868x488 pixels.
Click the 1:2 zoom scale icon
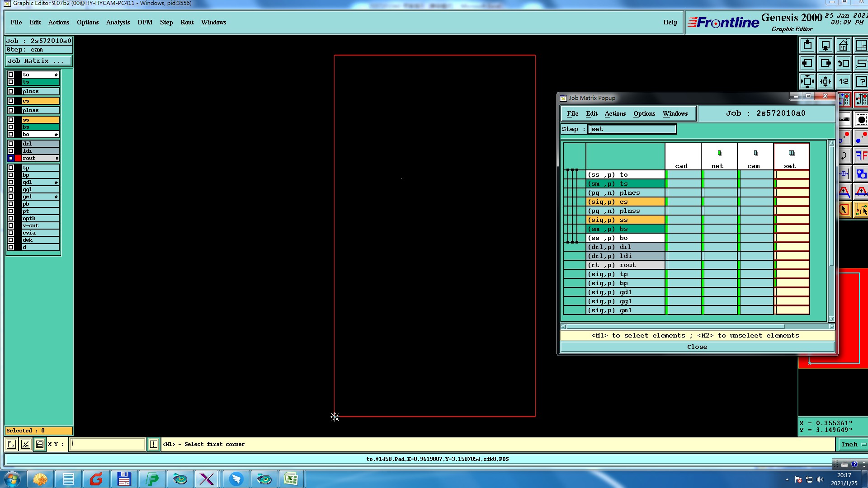pos(843,82)
